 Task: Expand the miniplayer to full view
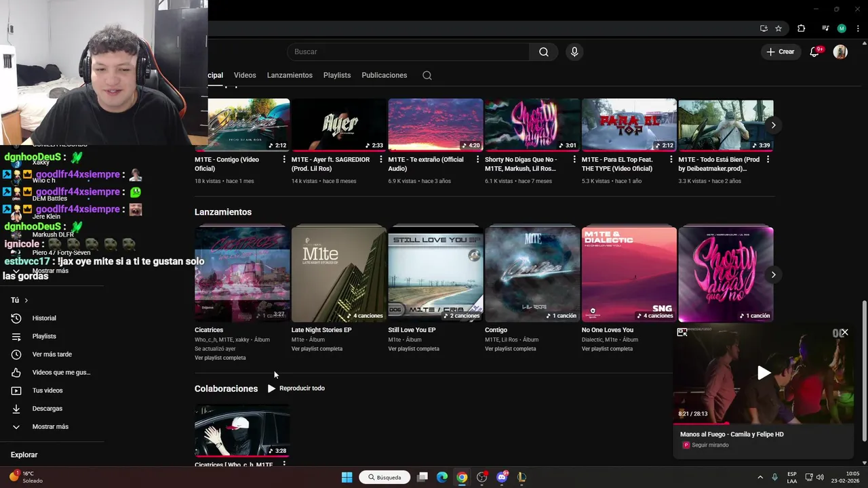(682, 332)
